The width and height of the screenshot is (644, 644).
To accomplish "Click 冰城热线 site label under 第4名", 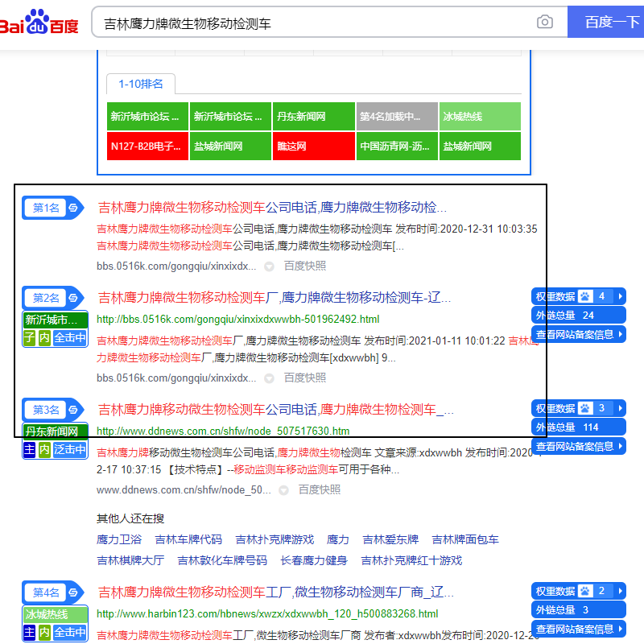I will [x=55, y=614].
